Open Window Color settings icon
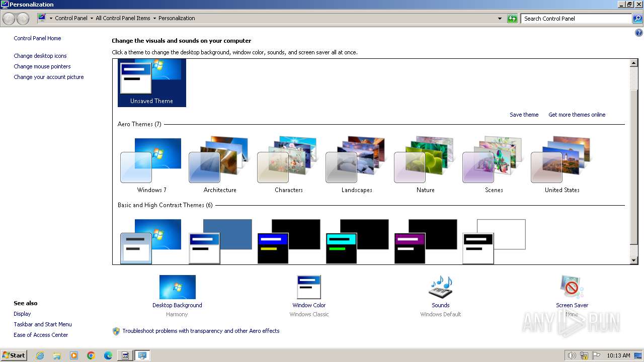644x362 pixels. 309,287
